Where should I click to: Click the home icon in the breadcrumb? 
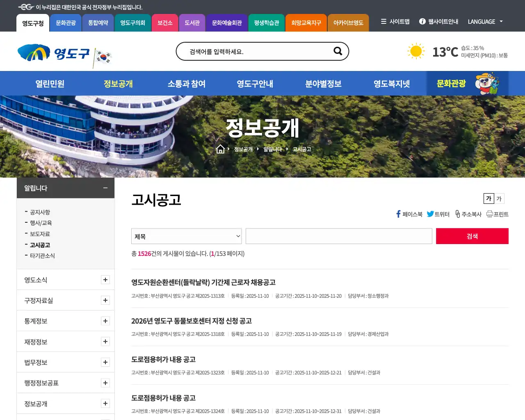click(221, 149)
